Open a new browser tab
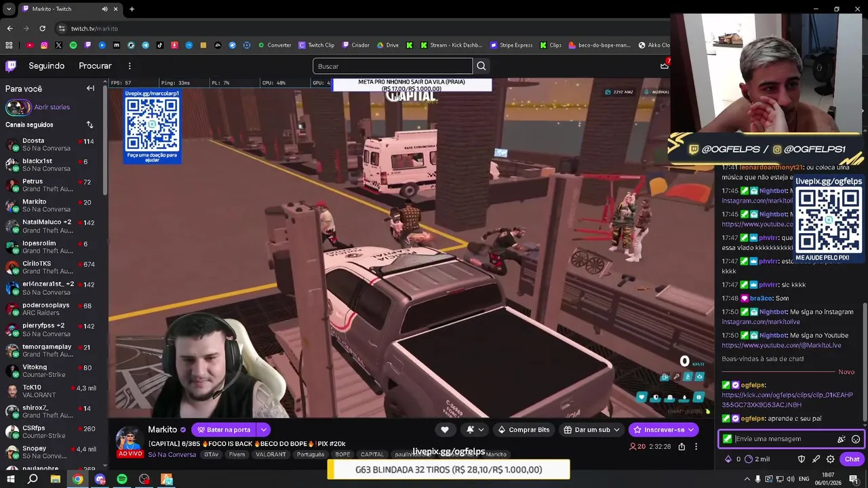 [x=132, y=9]
